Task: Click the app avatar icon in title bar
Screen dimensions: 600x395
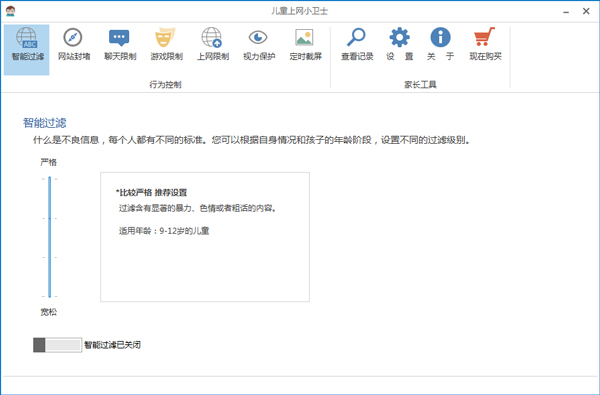Action: (x=10, y=11)
